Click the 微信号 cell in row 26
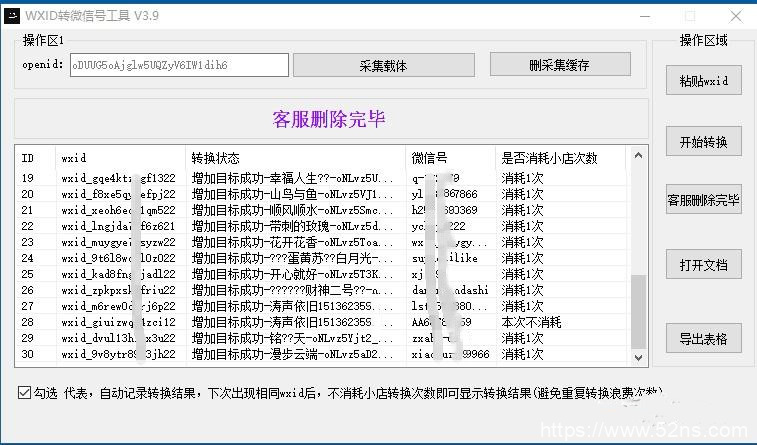Image resolution: width=757 pixels, height=445 pixels. pos(450,290)
